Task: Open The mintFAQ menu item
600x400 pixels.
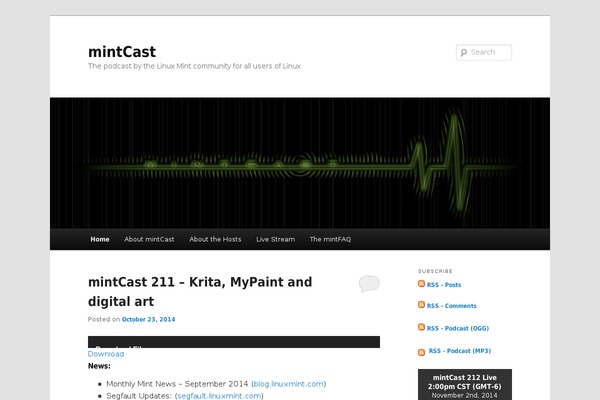Action: pos(330,239)
